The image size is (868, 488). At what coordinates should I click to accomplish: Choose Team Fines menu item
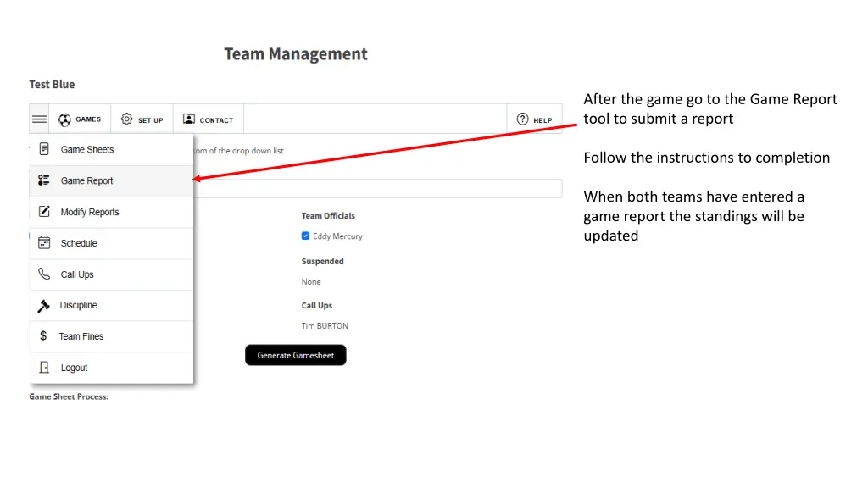(111, 336)
